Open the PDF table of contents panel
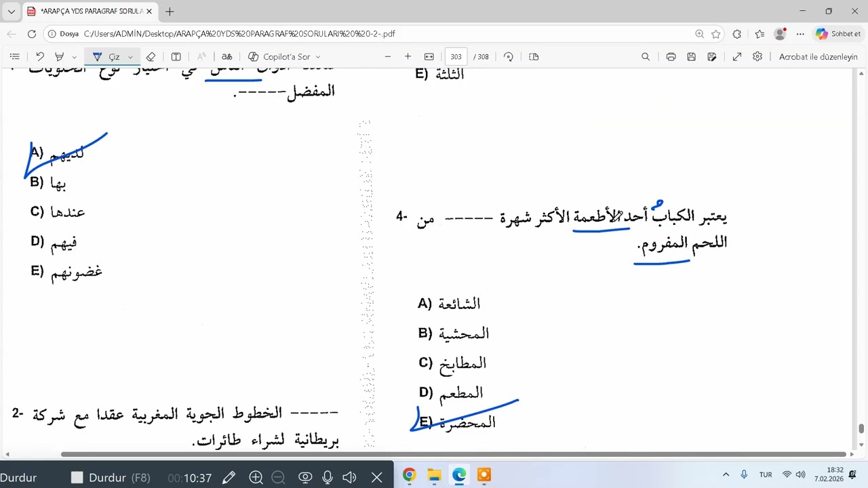 15,57
